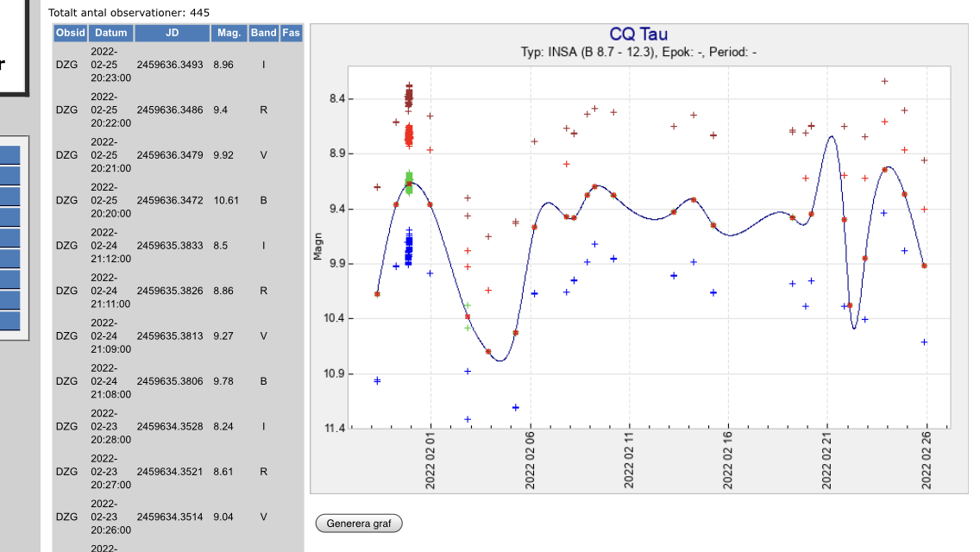Image resolution: width=980 pixels, height=552 pixels.
Task: Select the JD value 2459636.3493 cell
Action: click(x=170, y=65)
